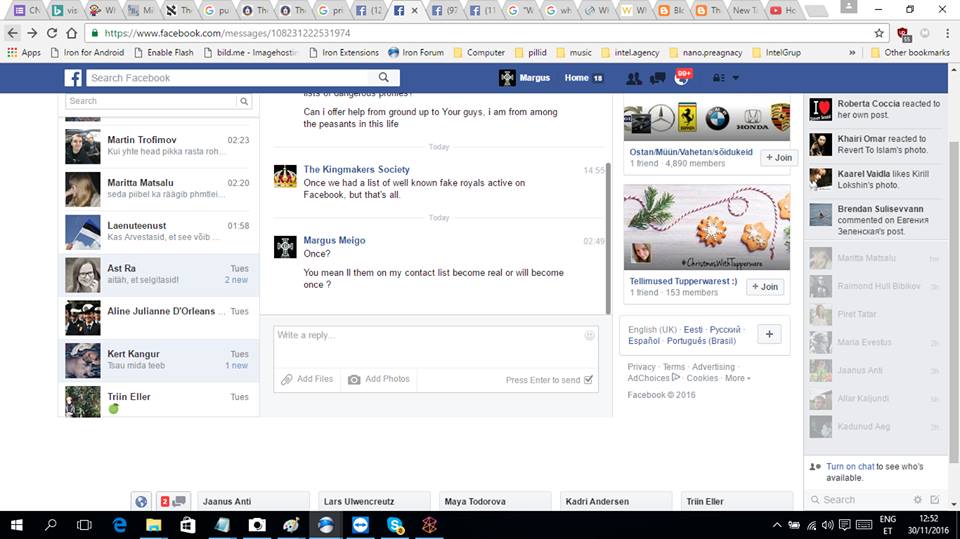Open the music bookmark folder
The image size is (960, 539).
click(x=574, y=53)
